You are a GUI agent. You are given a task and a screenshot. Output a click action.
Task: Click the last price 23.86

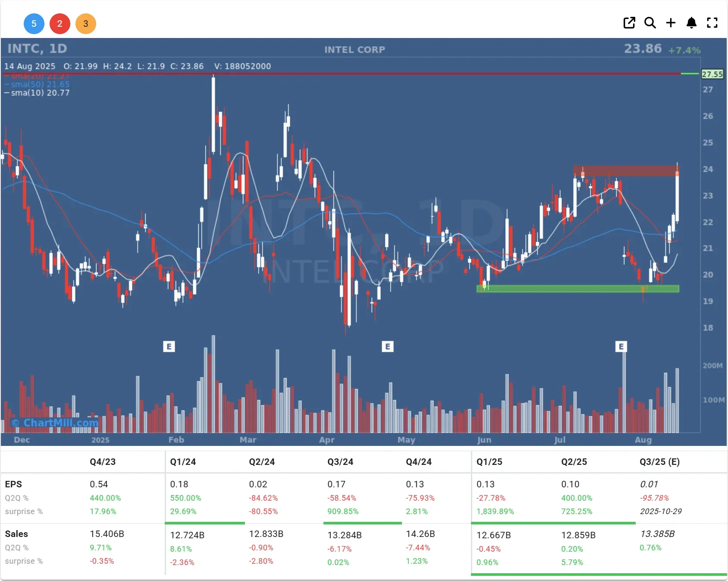[x=643, y=48]
